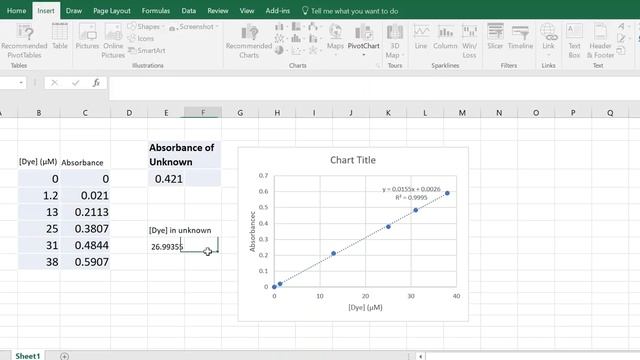Screen dimensions: 640x360
Task: Insert a Text Box
Action: pyautogui.click(x=574, y=41)
